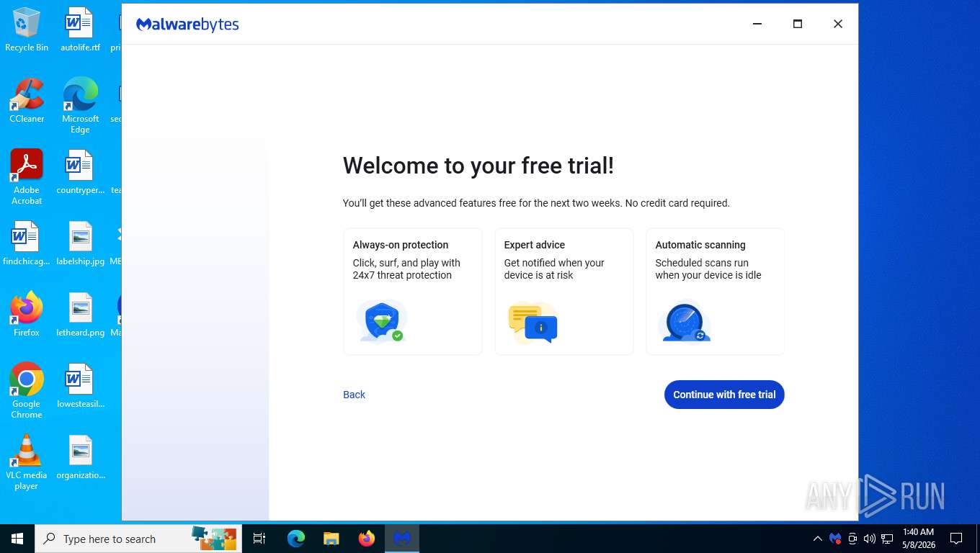Select the Automatic scanning card title

tap(700, 245)
